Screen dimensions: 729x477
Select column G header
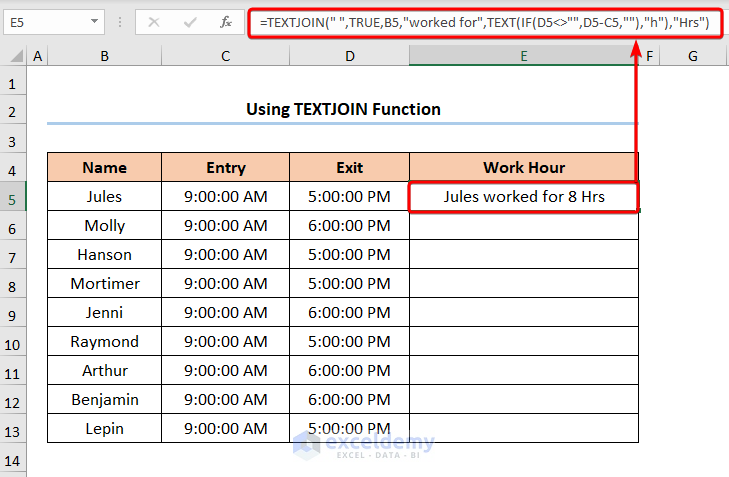click(693, 56)
